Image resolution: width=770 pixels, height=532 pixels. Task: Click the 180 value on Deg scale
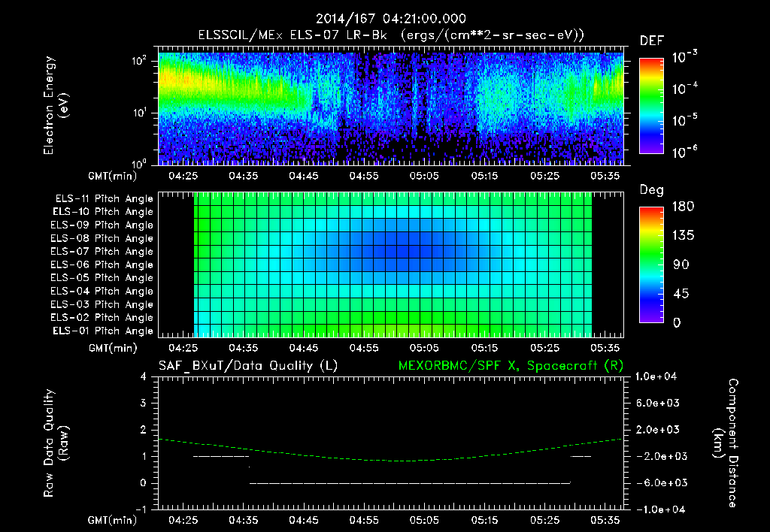[x=683, y=207]
